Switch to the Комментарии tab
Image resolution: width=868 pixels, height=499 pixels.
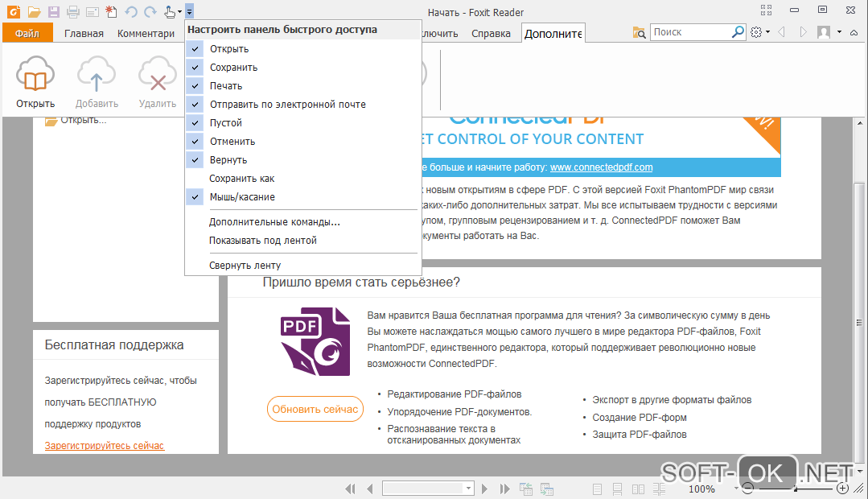pos(146,33)
